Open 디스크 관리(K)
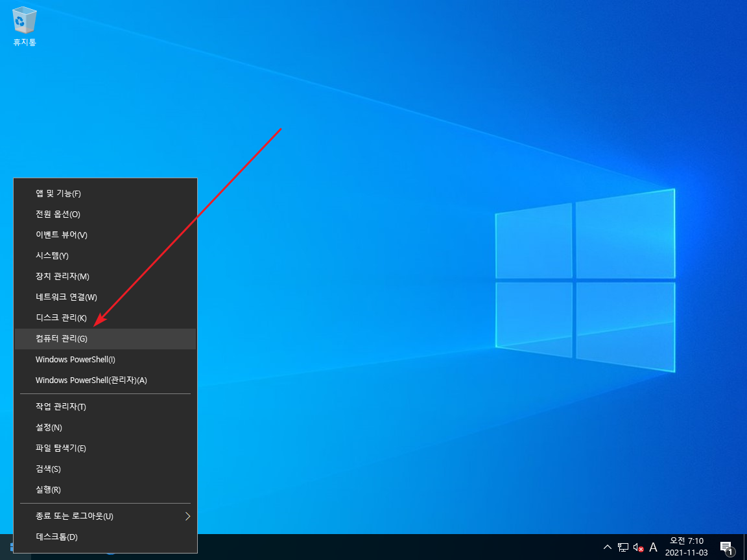This screenshot has width=747, height=560. click(x=105, y=318)
